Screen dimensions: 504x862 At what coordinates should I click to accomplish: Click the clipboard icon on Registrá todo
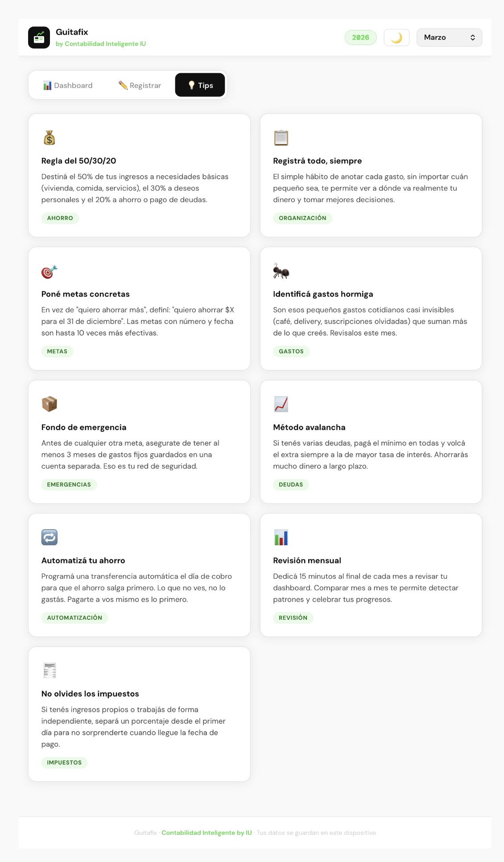point(281,138)
